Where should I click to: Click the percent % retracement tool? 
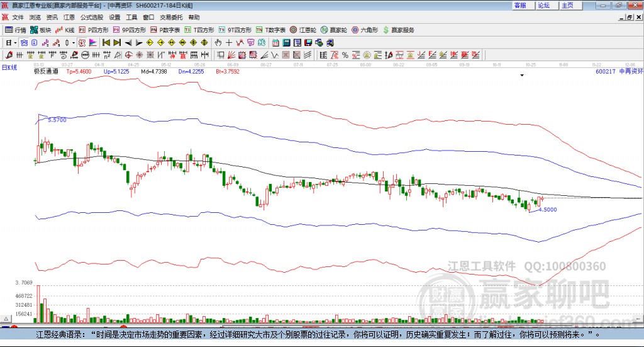pos(345,55)
